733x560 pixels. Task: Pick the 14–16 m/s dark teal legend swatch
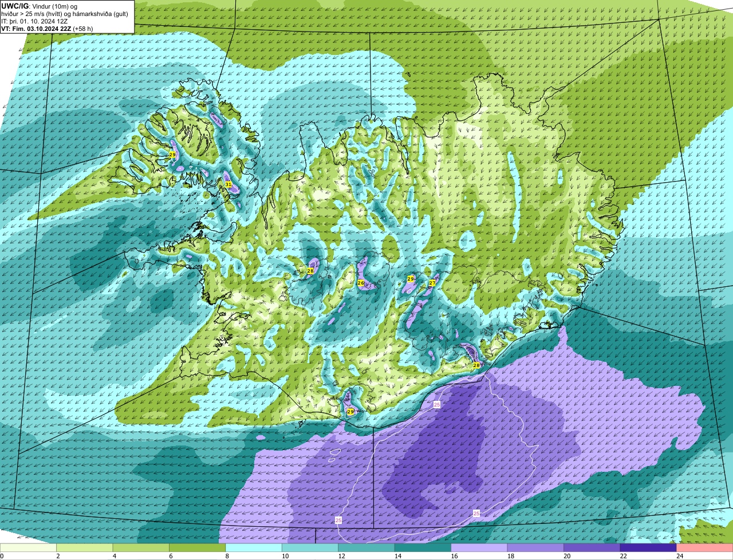[423, 548]
